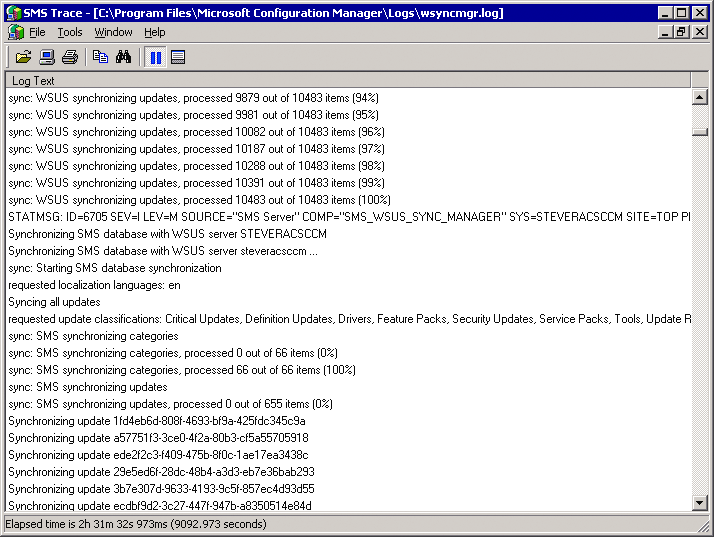Select 'requested update classifications' line
The width and height of the screenshot is (714, 537).
[x=348, y=319]
